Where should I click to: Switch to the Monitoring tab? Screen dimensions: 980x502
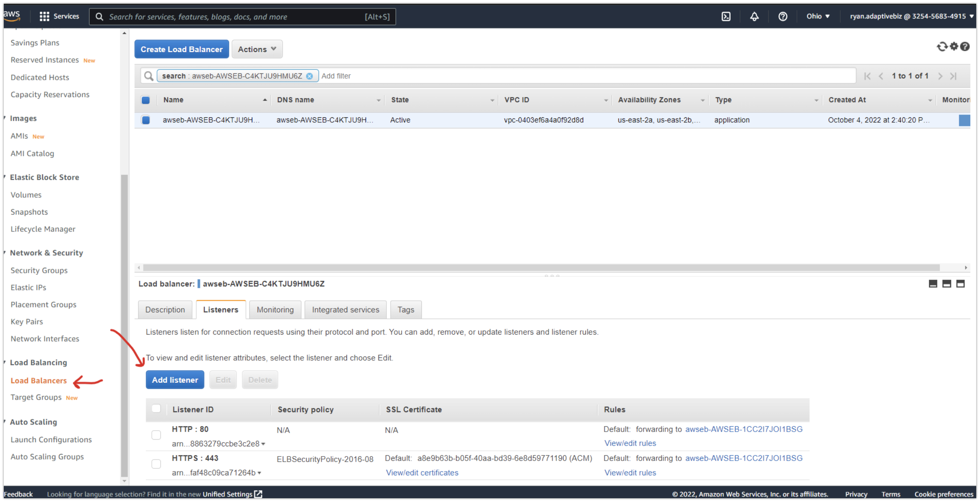click(x=275, y=310)
